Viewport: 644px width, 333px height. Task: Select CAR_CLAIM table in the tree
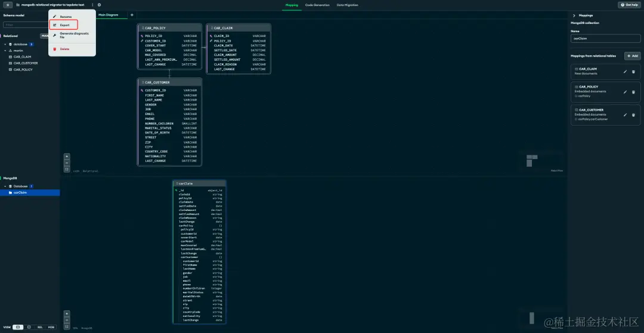(x=22, y=57)
